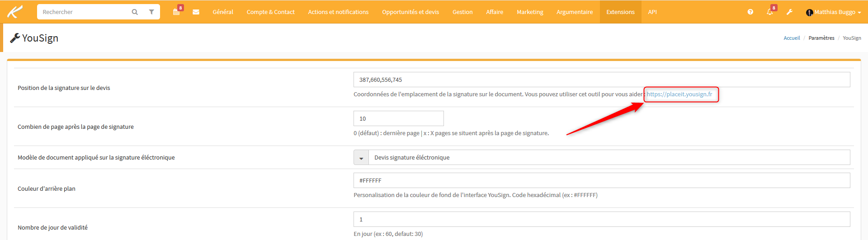Click the label Position de la signature sur le devis
Screen dimensions: 868x240
coord(64,88)
